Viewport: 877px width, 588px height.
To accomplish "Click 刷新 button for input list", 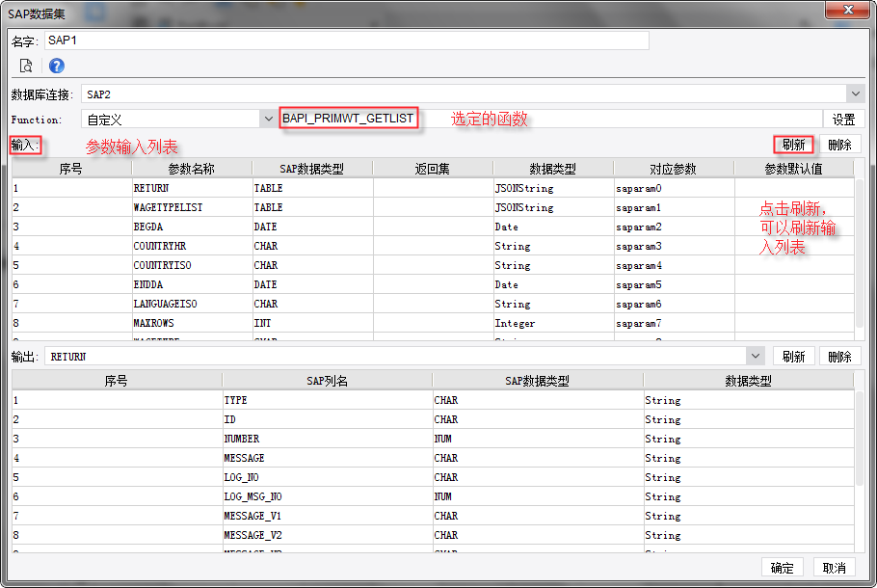I will [793, 145].
